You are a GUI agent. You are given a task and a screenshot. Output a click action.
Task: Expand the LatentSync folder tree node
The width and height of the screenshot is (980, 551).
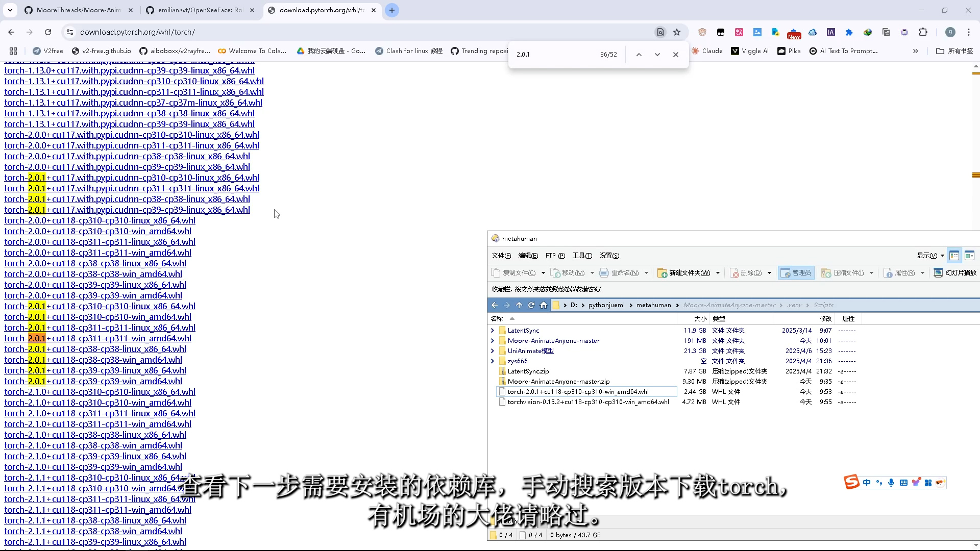coord(493,331)
